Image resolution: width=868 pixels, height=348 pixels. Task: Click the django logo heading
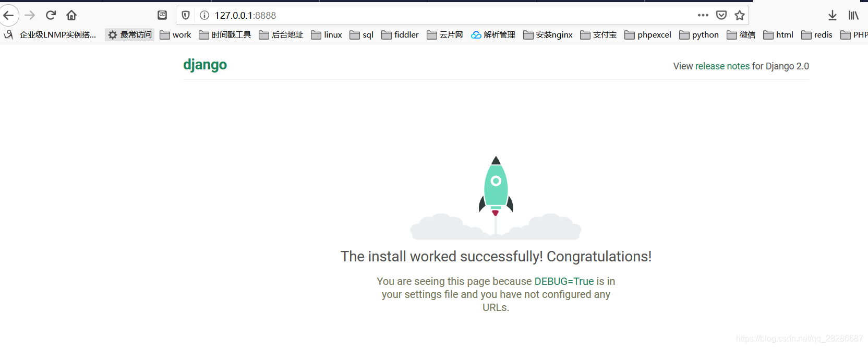pos(205,65)
